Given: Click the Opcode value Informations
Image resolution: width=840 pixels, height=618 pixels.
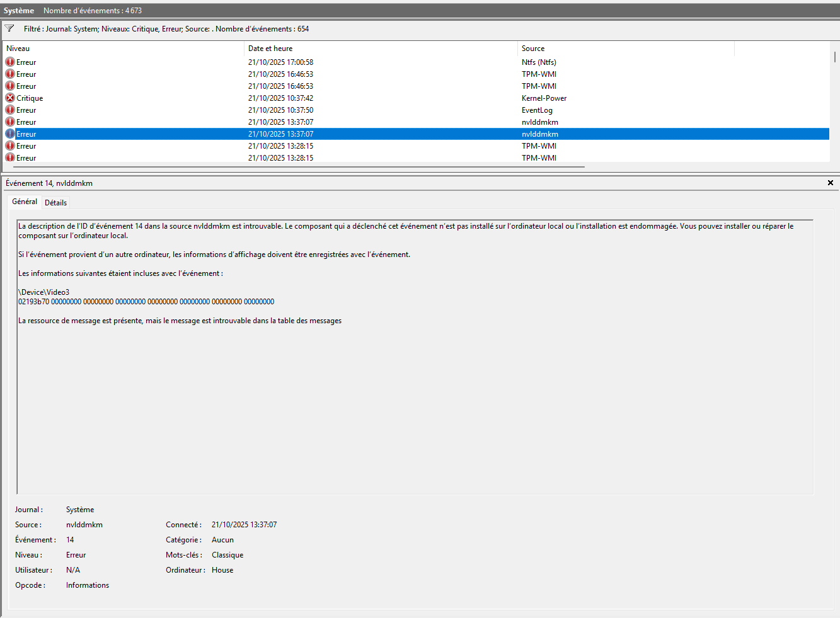Looking at the screenshot, I should coord(88,585).
